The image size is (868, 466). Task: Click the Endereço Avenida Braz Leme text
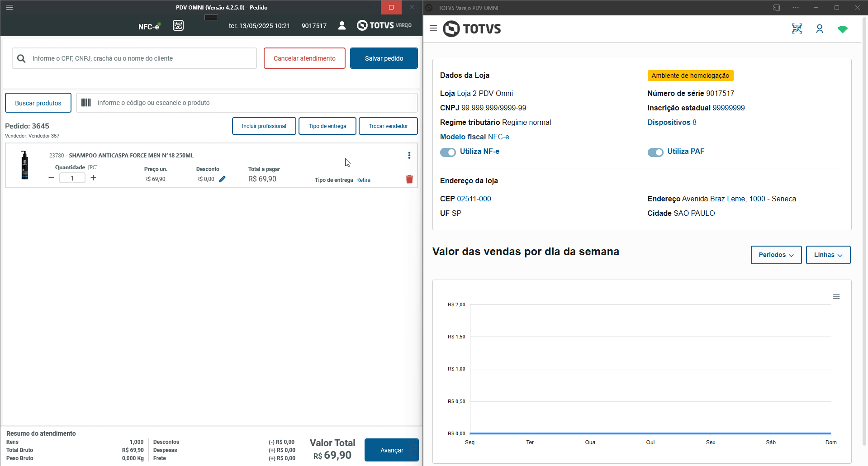722,199
